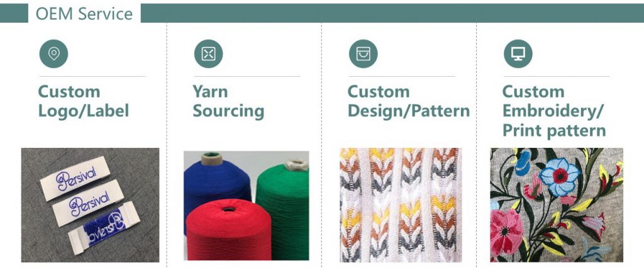Open the yarn cones photo
This screenshot has height=268, width=644.
[x=247, y=206]
